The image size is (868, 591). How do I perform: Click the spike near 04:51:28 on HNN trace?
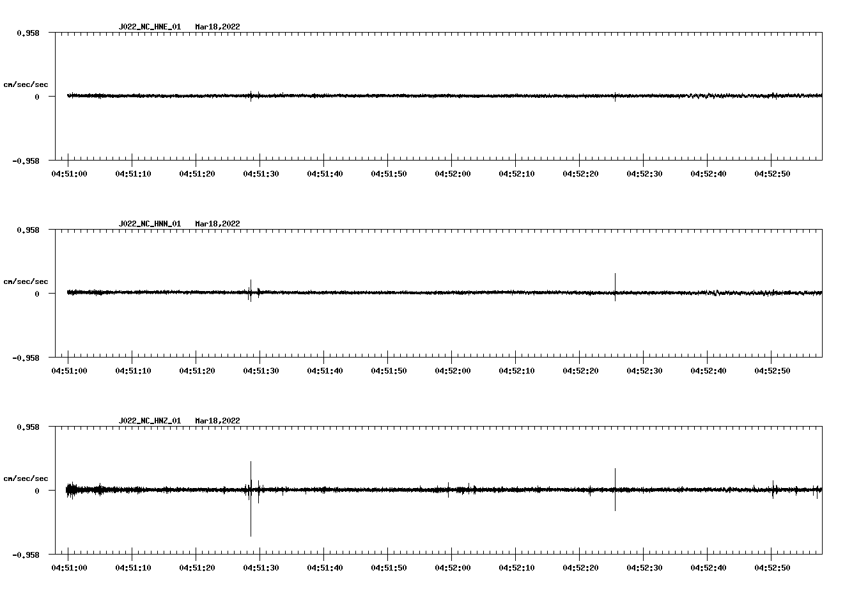[251, 290]
